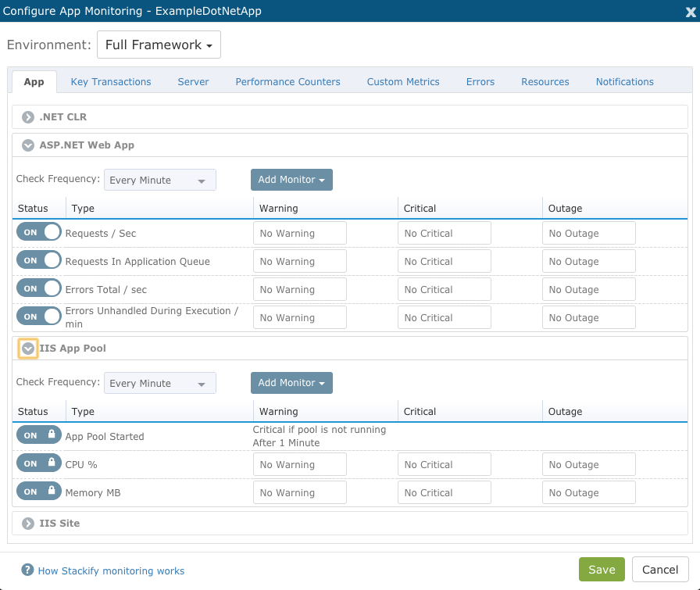Select the App tab
The height and width of the screenshot is (590, 700).
[x=34, y=82]
